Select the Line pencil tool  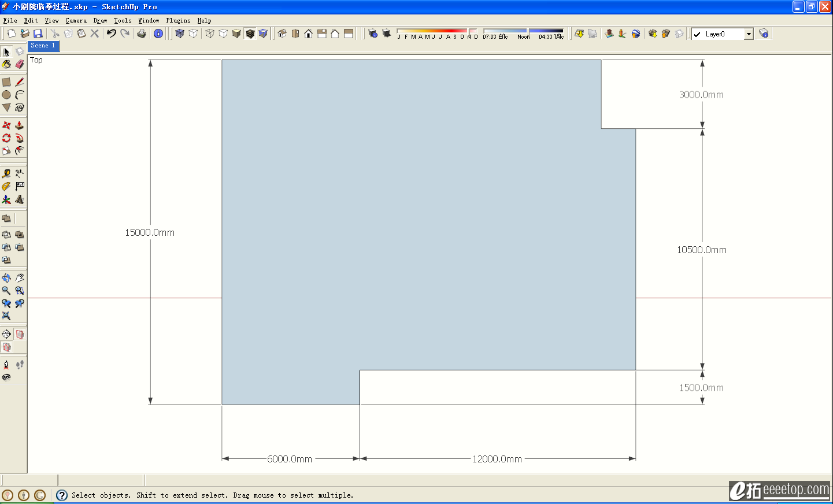coord(20,82)
